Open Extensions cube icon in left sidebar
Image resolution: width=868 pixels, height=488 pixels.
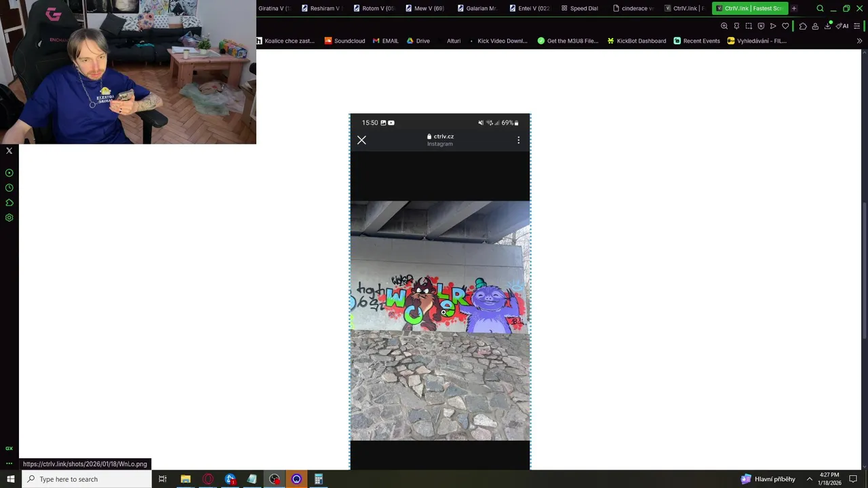click(9, 203)
